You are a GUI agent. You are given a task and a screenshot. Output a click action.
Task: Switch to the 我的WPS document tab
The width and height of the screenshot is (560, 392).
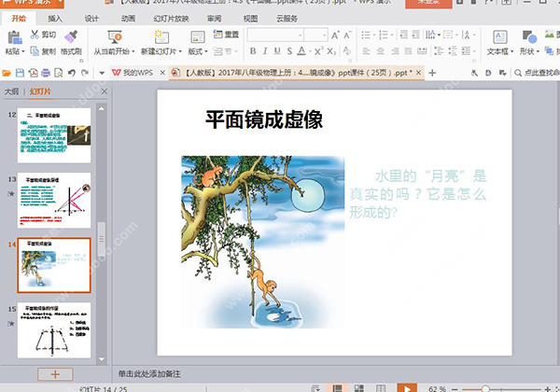tap(138, 73)
